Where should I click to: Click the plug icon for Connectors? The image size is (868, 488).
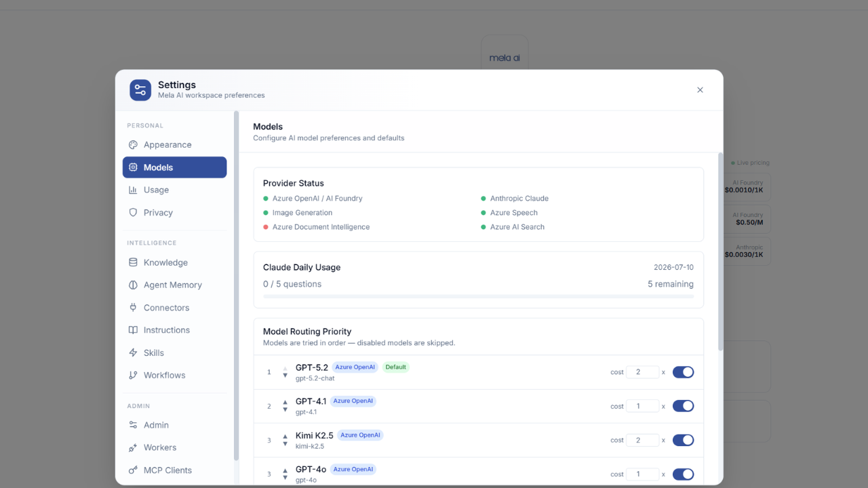pos(133,308)
